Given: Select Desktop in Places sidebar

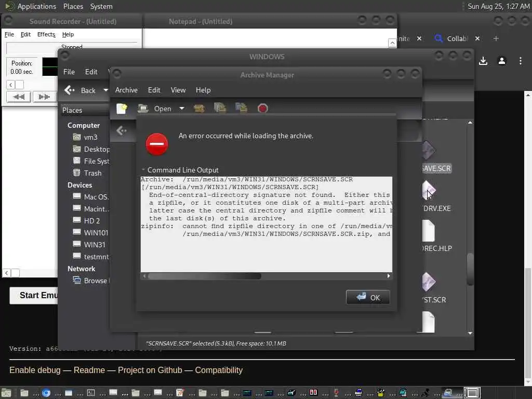Looking at the screenshot, I should [91, 149].
